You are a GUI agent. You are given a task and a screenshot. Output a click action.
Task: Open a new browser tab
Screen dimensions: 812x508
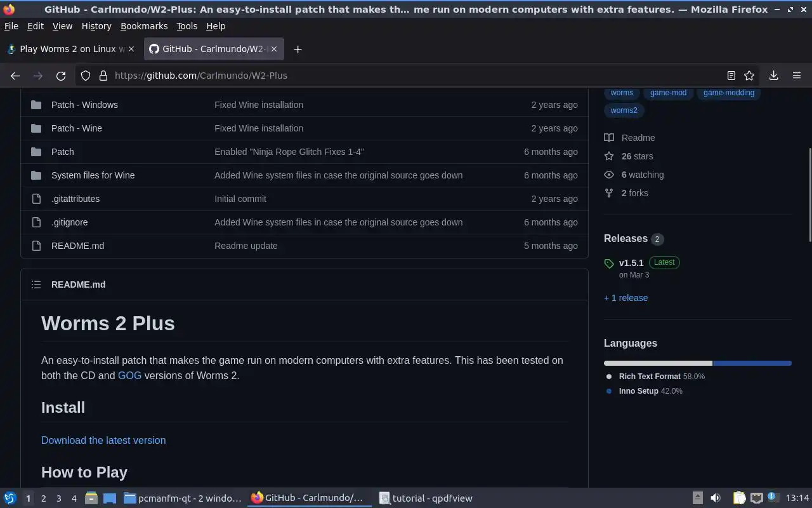tap(298, 49)
